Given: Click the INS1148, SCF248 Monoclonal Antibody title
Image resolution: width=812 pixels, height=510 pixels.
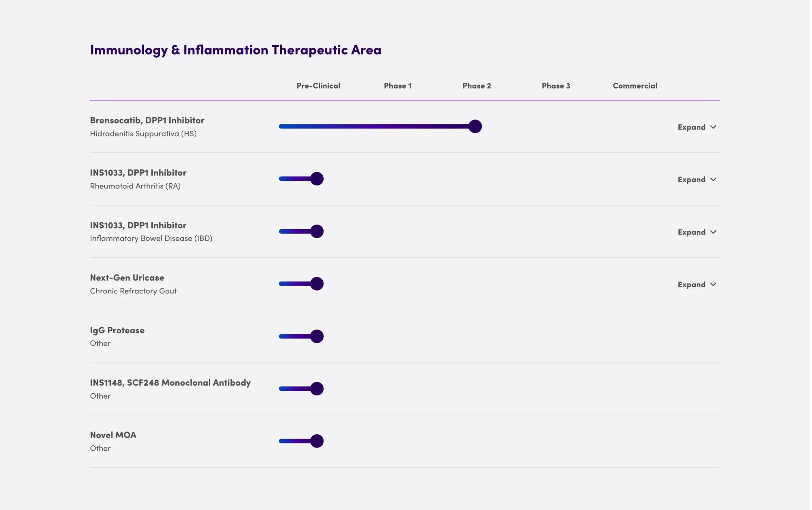Looking at the screenshot, I should pyautogui.click(x=170, y=382).
